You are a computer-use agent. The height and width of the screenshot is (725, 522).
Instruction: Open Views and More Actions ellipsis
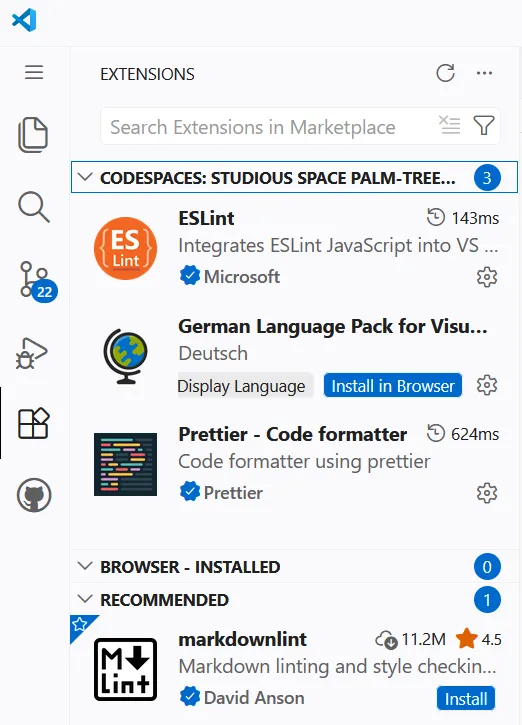[484, 73]
